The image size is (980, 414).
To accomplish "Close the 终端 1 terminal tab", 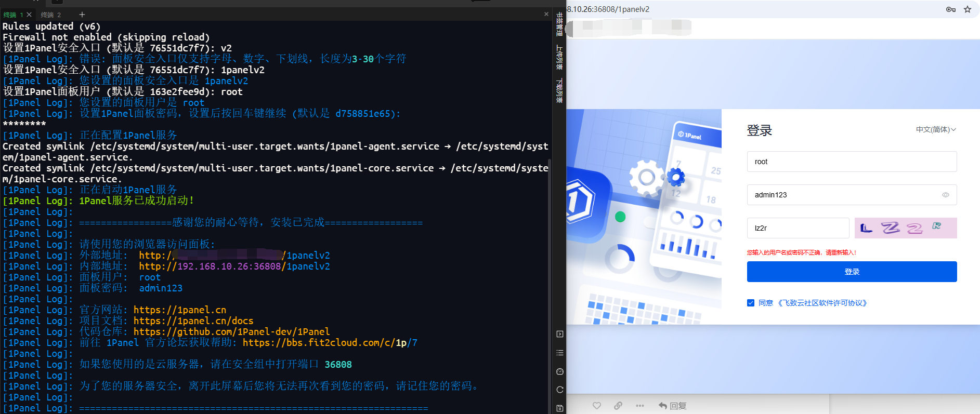I will 29,15.
